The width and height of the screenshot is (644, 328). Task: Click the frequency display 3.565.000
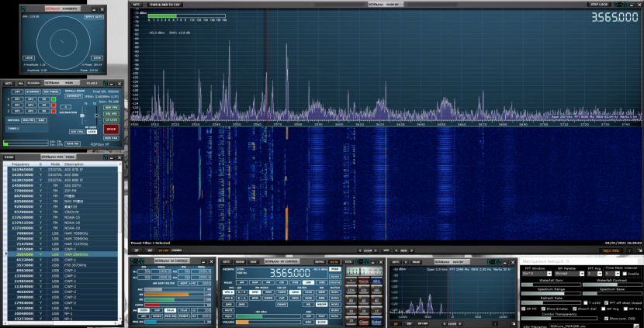[x=290, y=273]
